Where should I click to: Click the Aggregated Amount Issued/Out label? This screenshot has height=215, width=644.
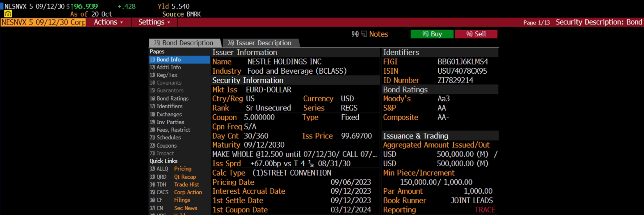(436, 145)
